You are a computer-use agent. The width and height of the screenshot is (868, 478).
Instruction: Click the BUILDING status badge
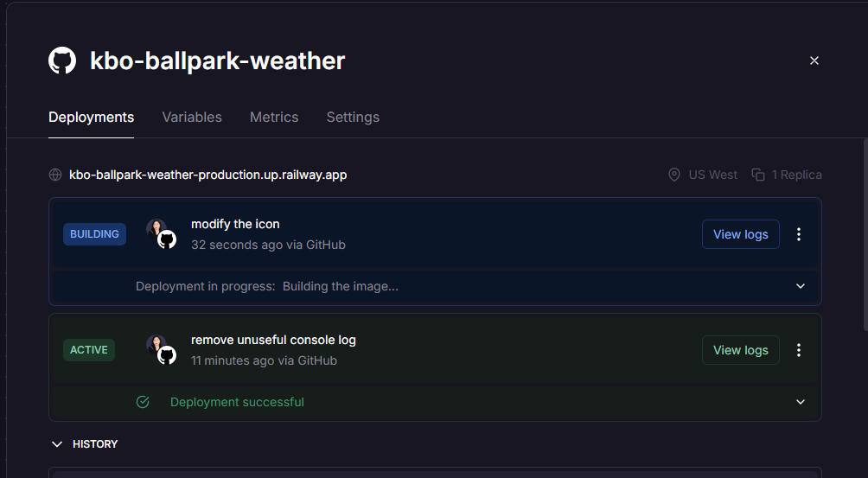(94, 234)
